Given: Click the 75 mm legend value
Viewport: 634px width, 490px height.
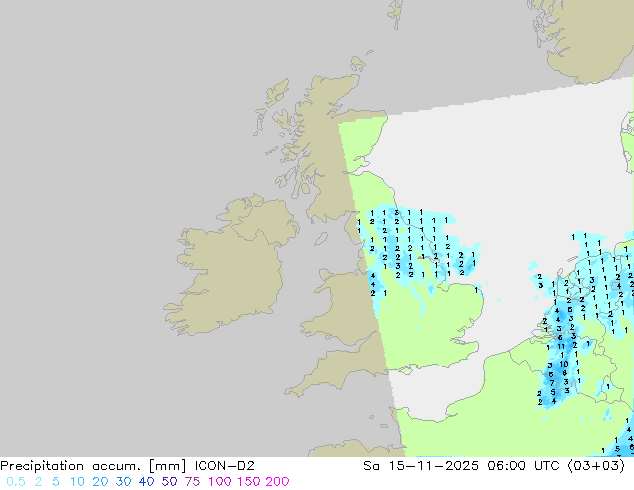Looking at the screenshot, I should (192, 482).
